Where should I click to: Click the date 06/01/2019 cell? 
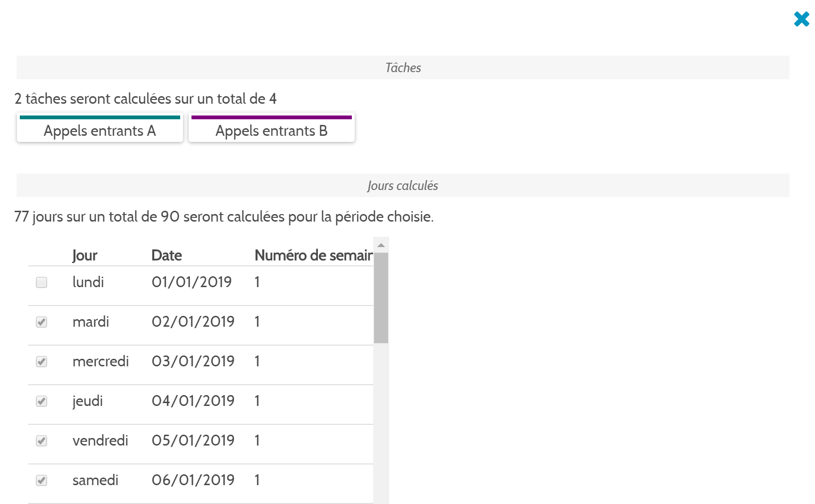coord(193,480)
